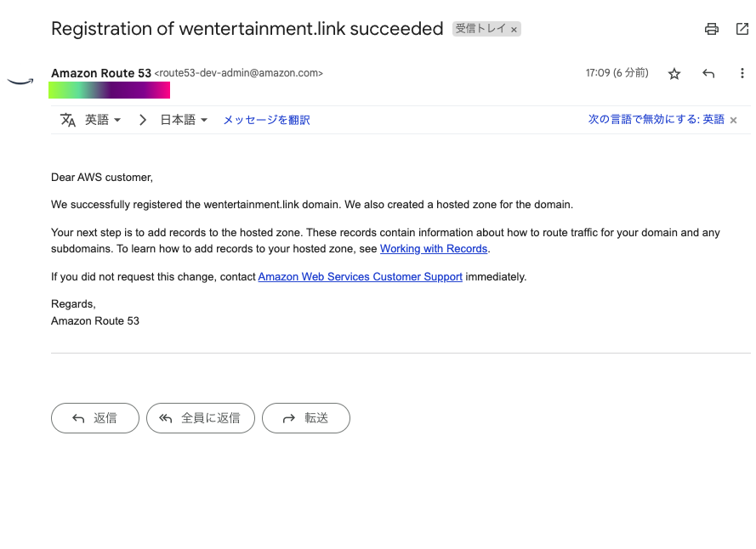
Task: Disable translation for 英語 link
Action: (x=656, y=120)
